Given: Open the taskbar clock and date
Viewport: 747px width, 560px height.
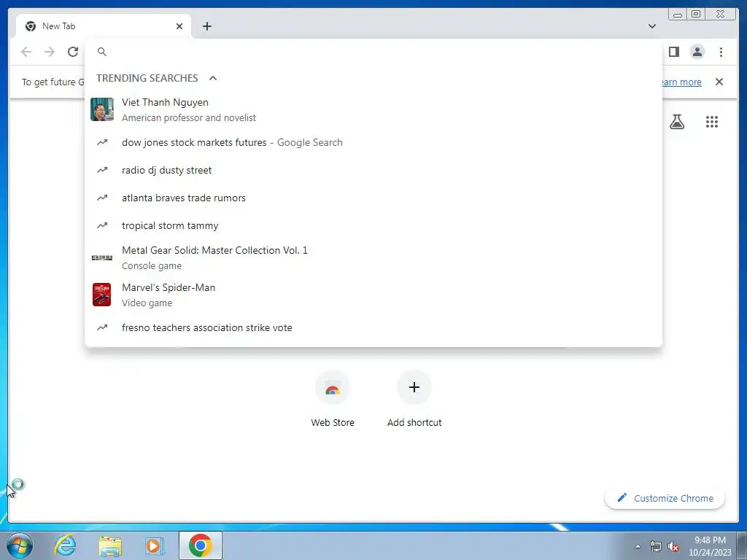Looking at the screenshot, I should [x=710, y=546].
